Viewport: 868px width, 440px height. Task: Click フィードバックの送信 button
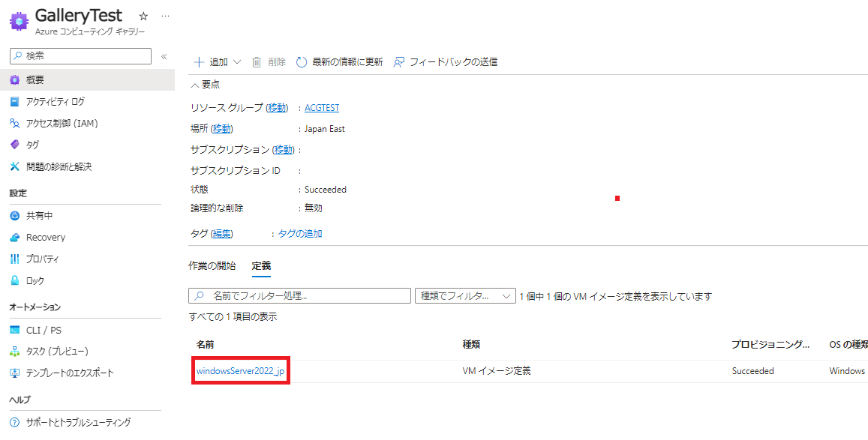[445, 62]
